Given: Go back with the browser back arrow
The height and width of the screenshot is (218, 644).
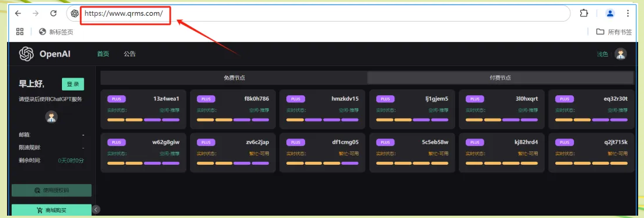Looking at the screenshot, I should pyautogui.click(x=18, y=13).
